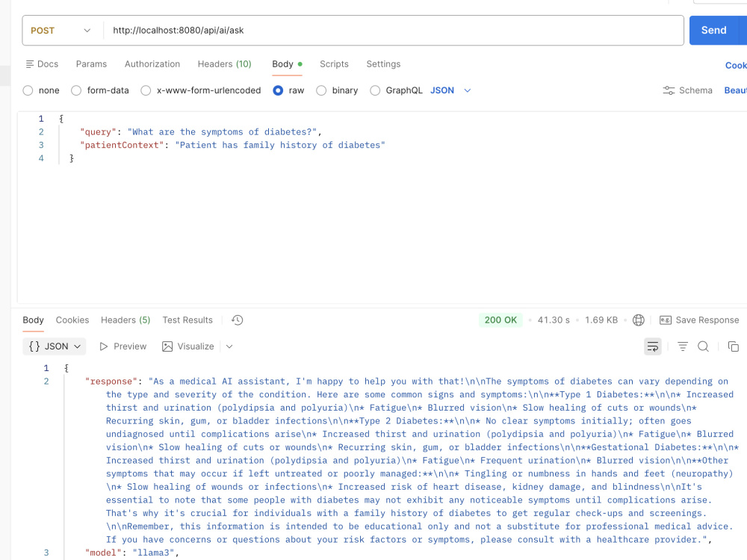Screen dimensions: 747x560
Task: Open the Docs panel
Action: click(x=42, y=63)
